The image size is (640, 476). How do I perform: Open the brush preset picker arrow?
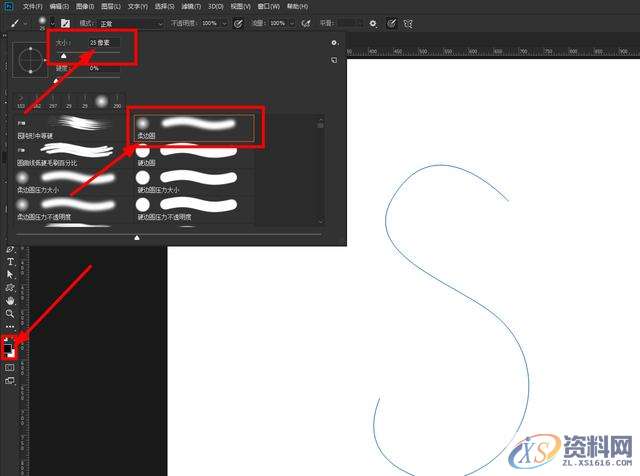coord(52,22)
